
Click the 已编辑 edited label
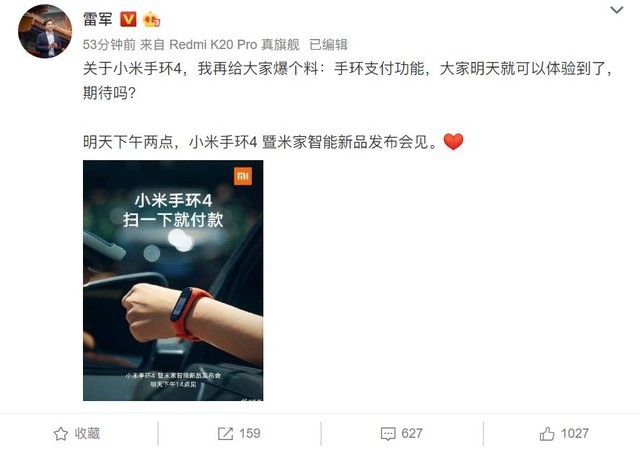(328, 44)
